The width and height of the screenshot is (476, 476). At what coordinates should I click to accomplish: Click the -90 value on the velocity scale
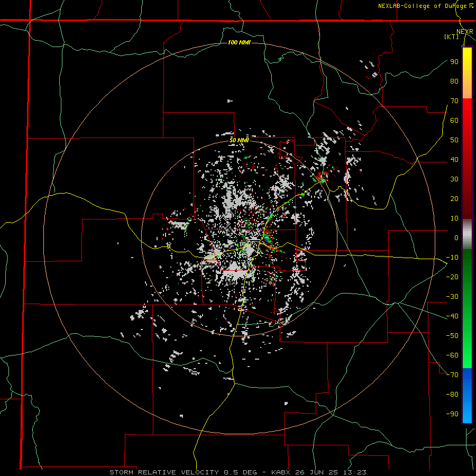click(452, 414)
